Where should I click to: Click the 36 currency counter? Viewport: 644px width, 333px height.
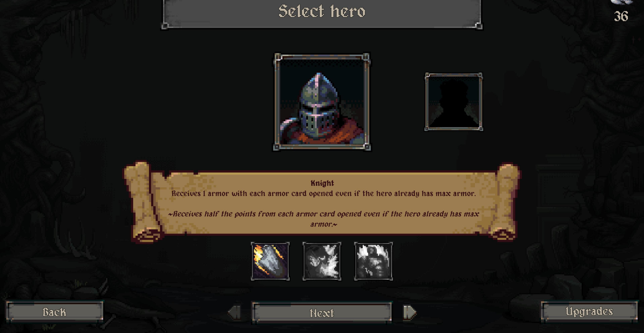621,16
